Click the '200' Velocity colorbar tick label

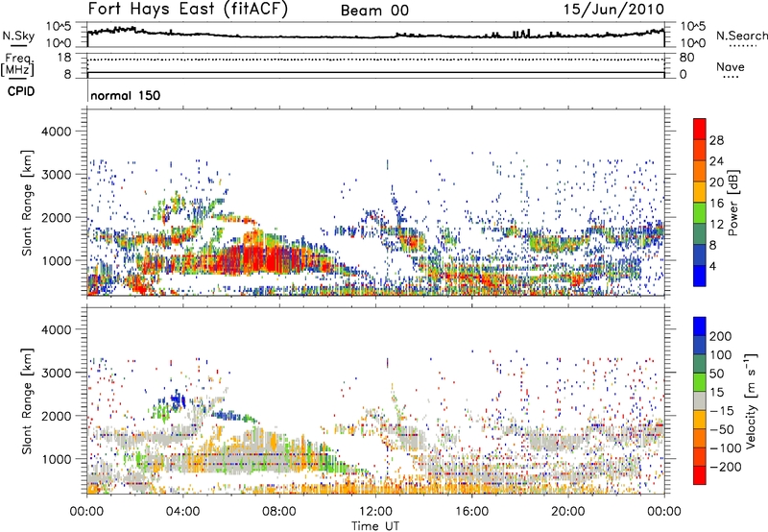click(721, 336)
